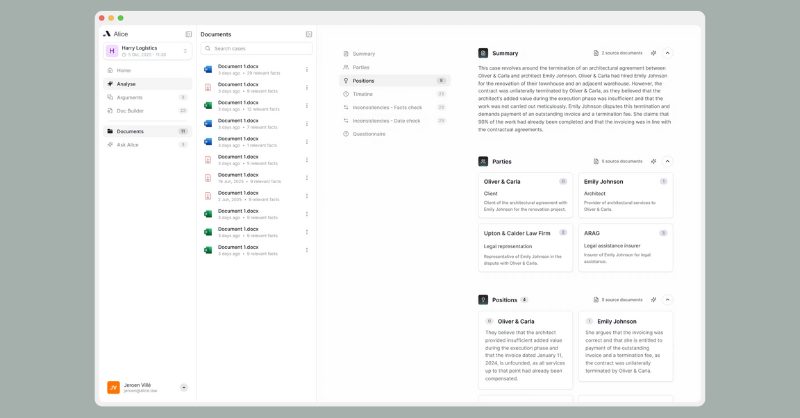Image resolution: width=800 pixels, height=418 pixels.
Task: Click the Search cases input field
Action: (257, 48)
